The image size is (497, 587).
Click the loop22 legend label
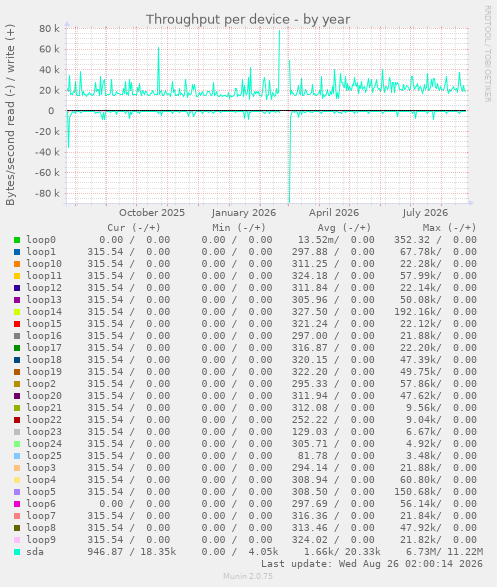[x=44, y=420]
